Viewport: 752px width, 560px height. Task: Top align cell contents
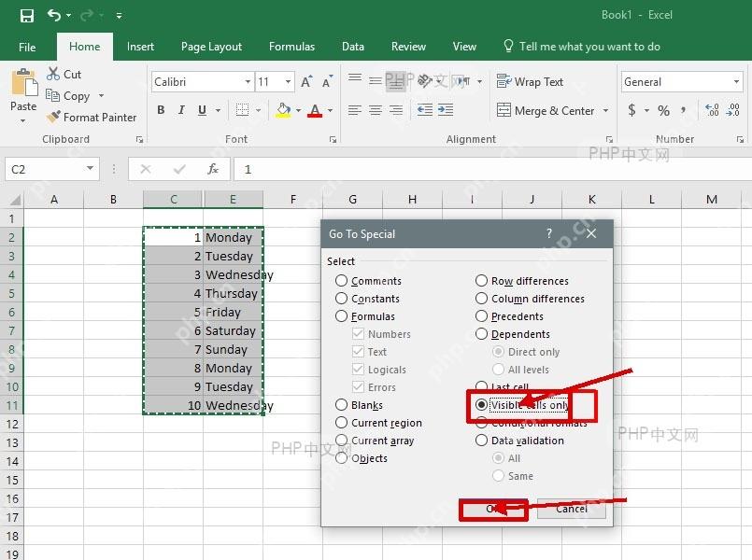tap(355, 78)
